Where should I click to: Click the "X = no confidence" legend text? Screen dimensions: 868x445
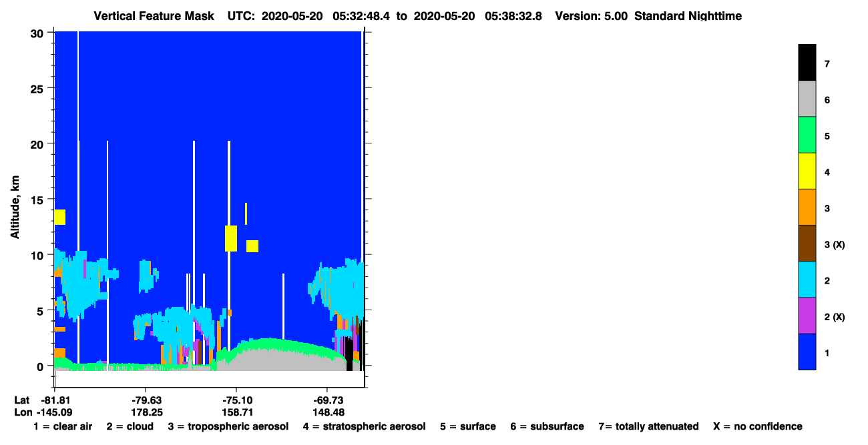click(x=758, y=426)
